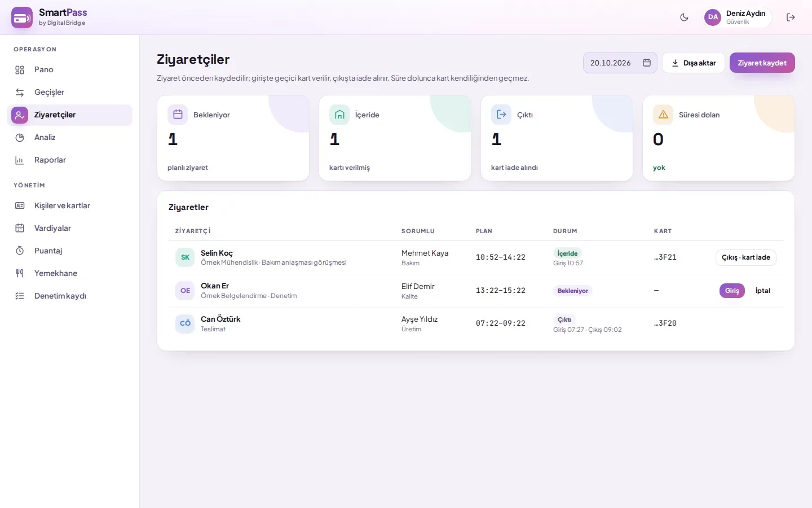Click the Puantaj clock icon
Viewport: 812px width, 508px height.
pyautogui.click(x=20, y=251)
